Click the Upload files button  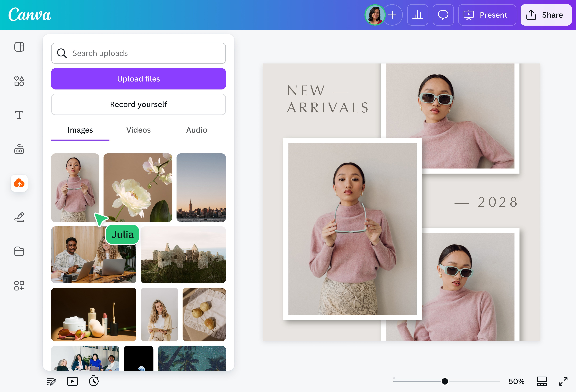(138, 79)
